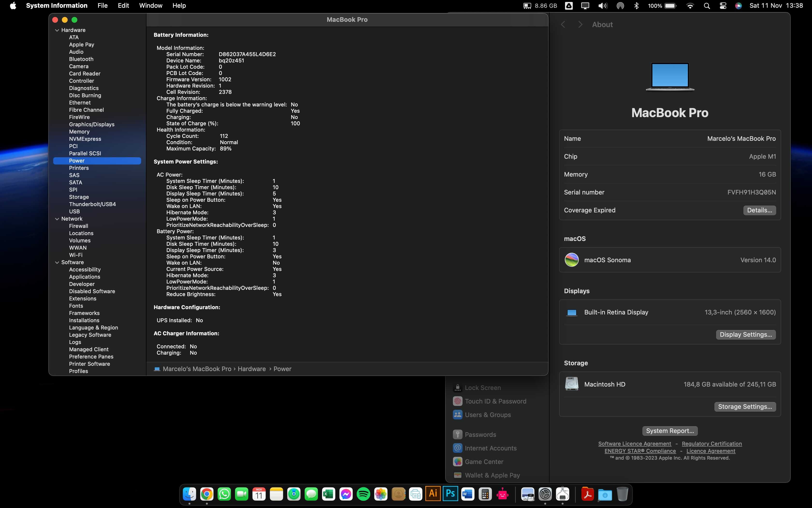Select Power in the Hardware list
The width and height of the screenshot is (812, 508).
(97, 161)
